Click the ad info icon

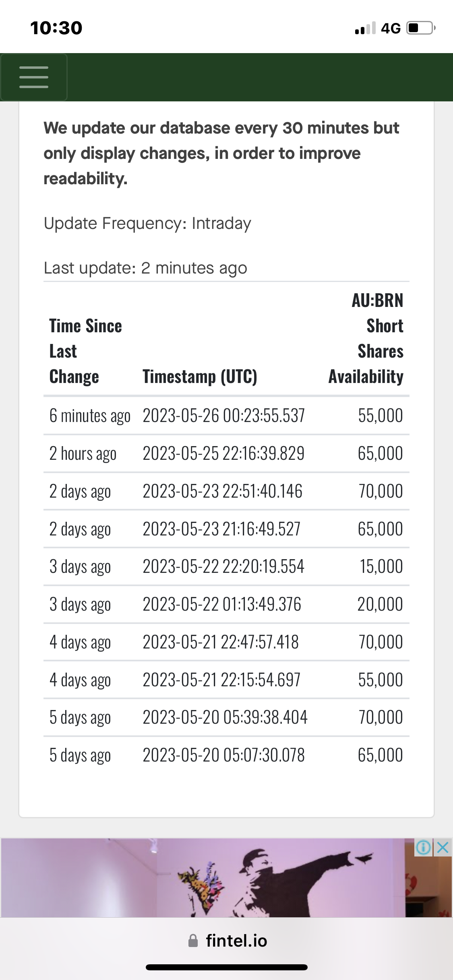424,848
